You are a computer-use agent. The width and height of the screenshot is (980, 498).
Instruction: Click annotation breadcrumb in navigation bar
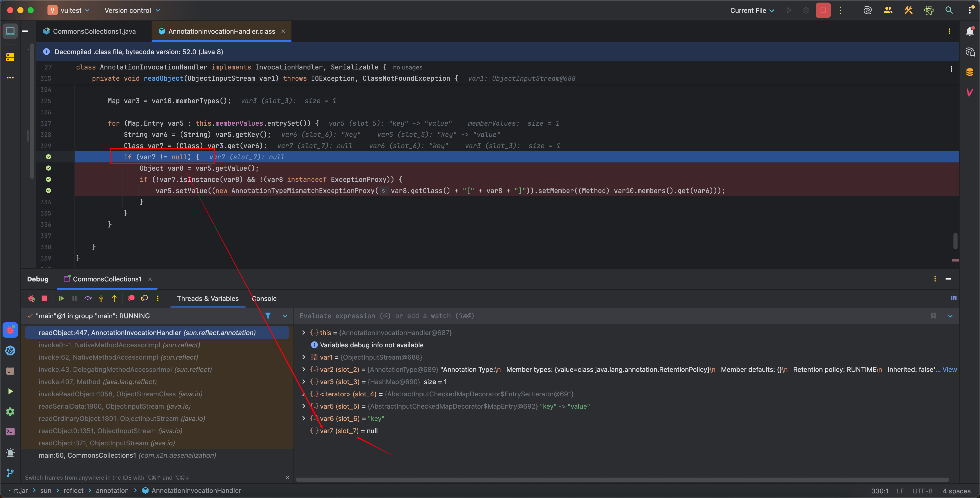coord(112,490)
